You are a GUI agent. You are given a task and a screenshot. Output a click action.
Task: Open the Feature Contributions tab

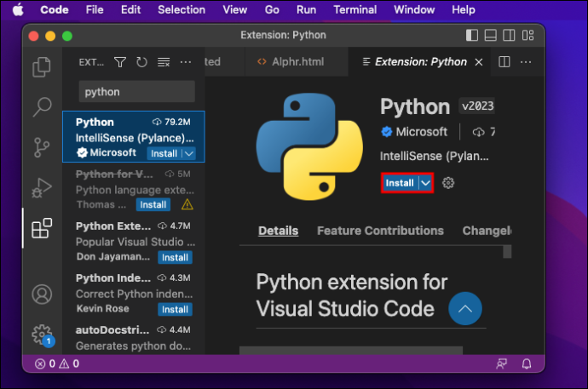[x=380, y=231]
